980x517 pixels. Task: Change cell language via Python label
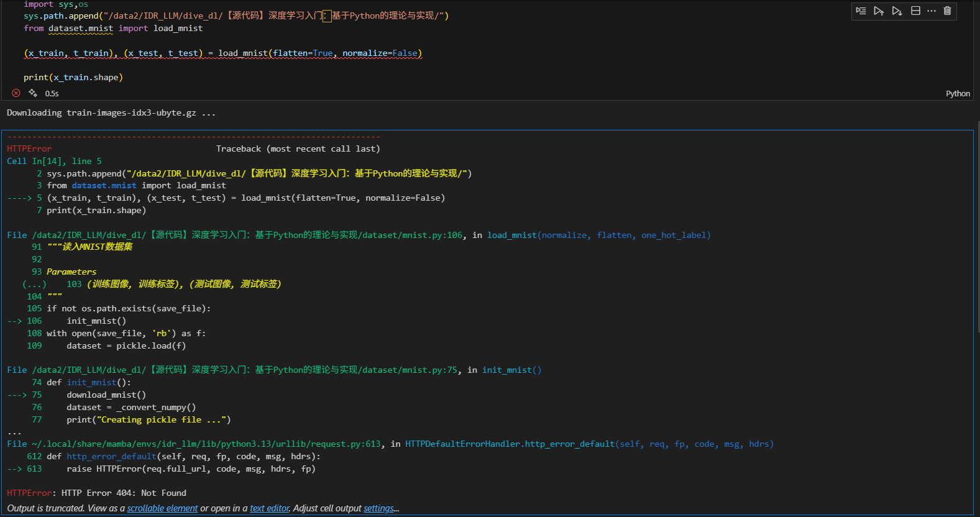point(958,94)
